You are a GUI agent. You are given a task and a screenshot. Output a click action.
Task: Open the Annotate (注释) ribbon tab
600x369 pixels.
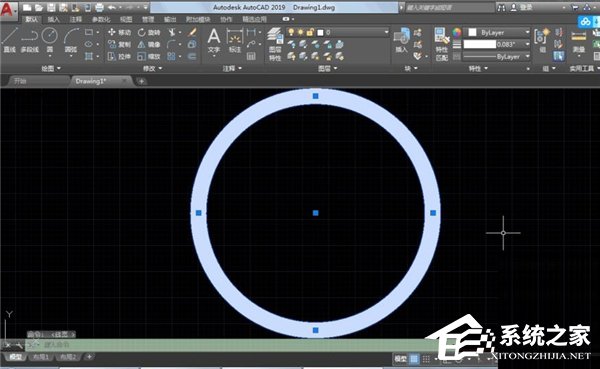pyautogui.click(x=75, y=19)
